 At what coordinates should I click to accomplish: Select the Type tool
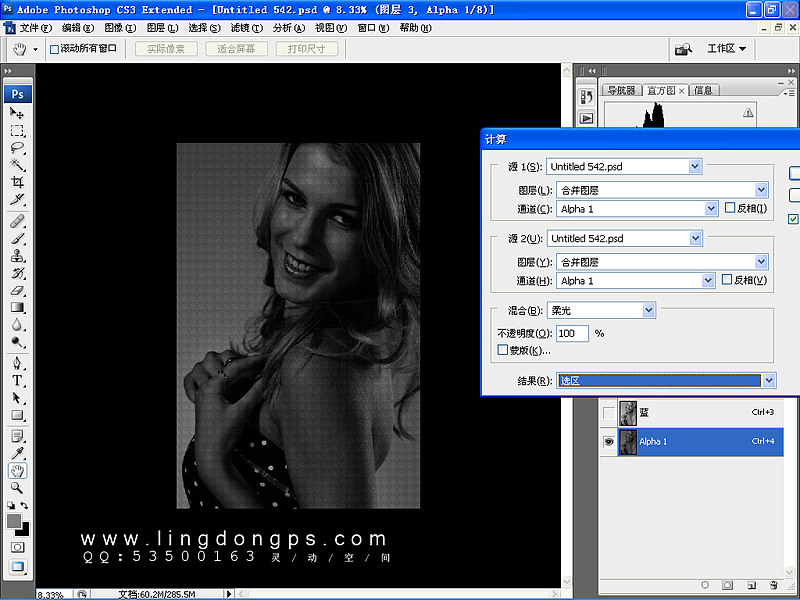pyautogui.click(x=17, y=381)
